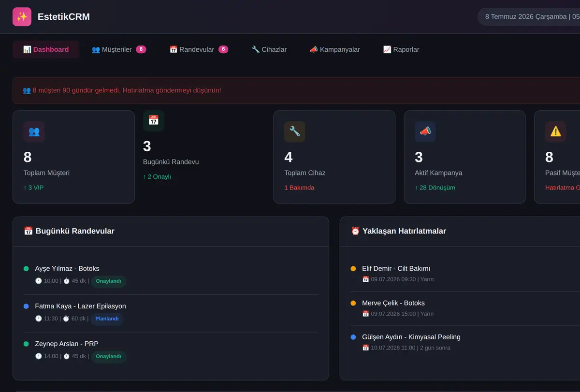Click the Bugünkü Randevu calendar icon

click(154, 121)
